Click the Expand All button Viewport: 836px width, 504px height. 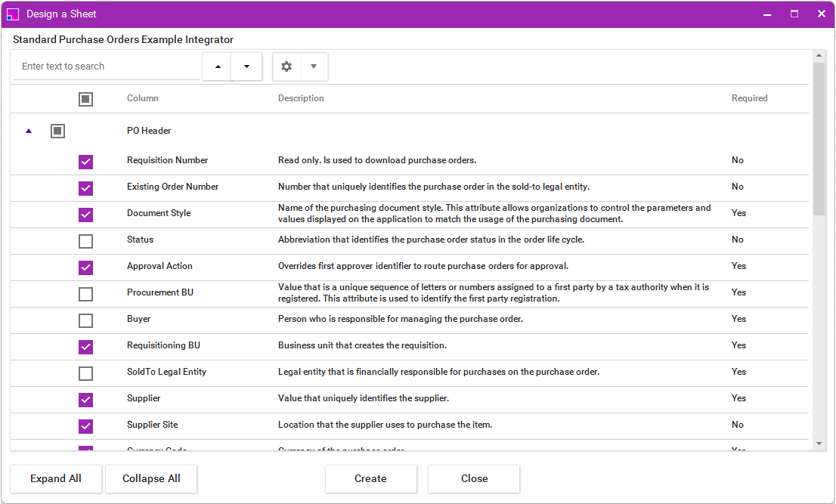55,478
